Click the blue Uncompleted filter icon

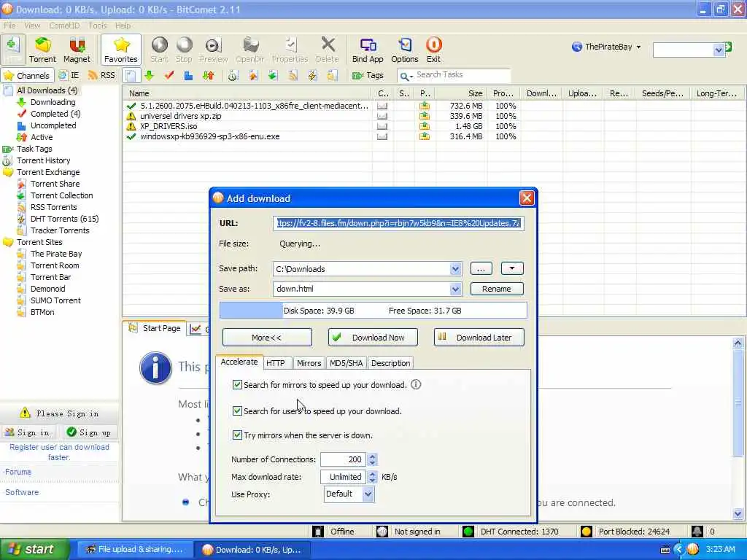click(189, 75)
